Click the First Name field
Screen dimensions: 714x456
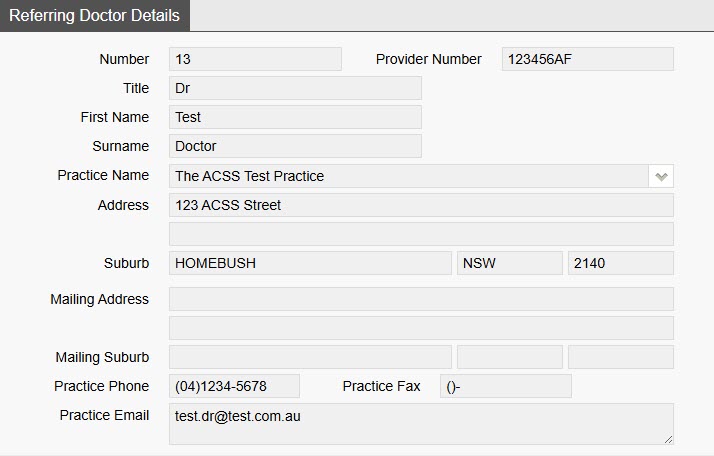[295, 117]
